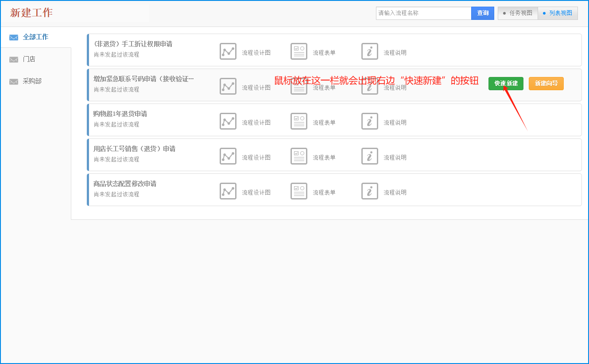Switch to 任务视图 view
This screenshot has height=364, width=589.
point(518,13)
